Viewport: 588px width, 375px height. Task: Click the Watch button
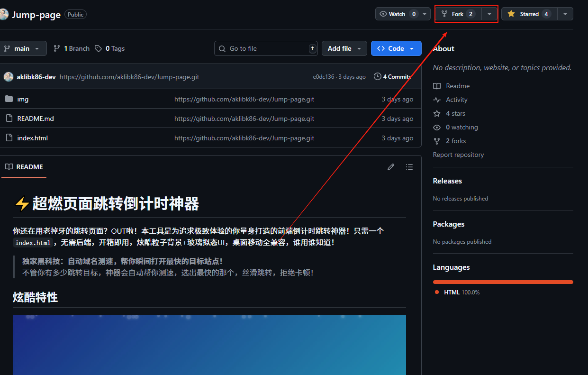398,14
